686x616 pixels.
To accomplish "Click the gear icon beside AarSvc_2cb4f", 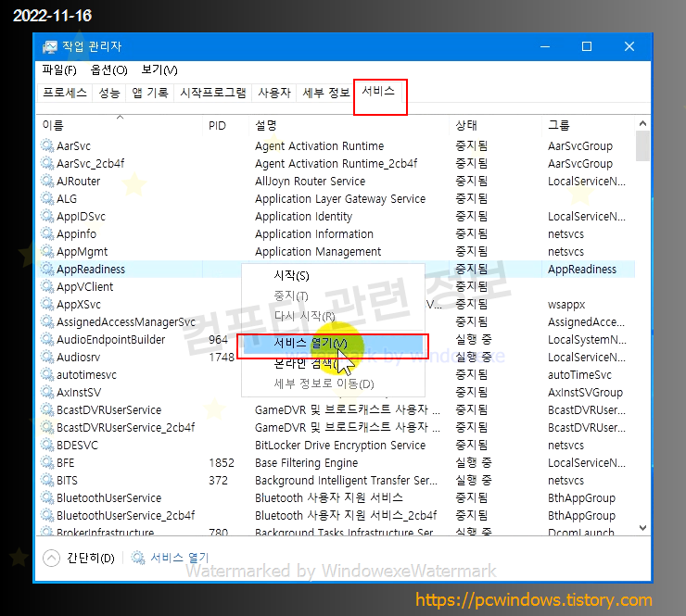I will [47, 163].
